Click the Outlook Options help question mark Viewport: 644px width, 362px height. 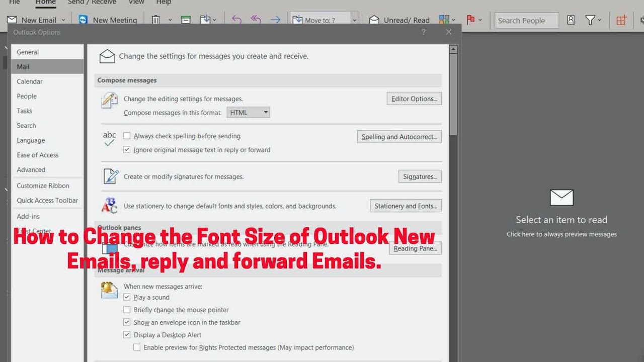click(423, 32)
